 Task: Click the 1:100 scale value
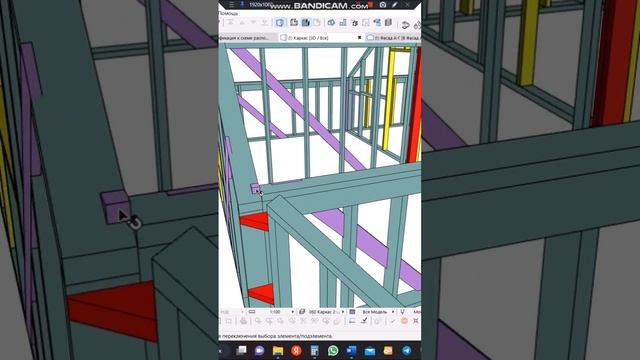274,312
